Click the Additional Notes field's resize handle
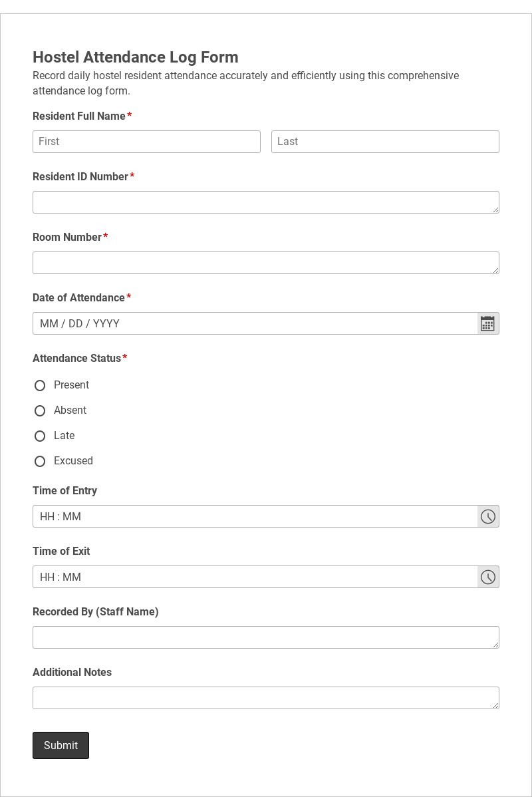 click(x=495, y=705)
